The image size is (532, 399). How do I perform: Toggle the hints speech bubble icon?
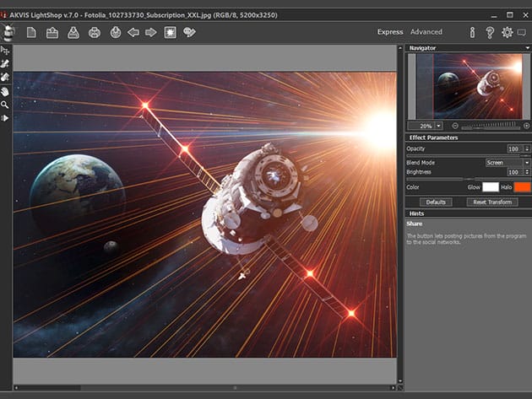[524, 33]
